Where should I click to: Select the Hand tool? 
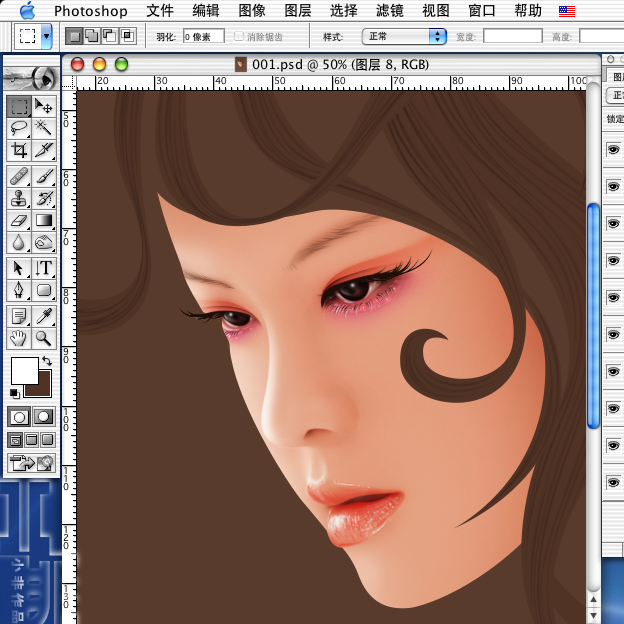pyautogui.click(x=19, y=338)
